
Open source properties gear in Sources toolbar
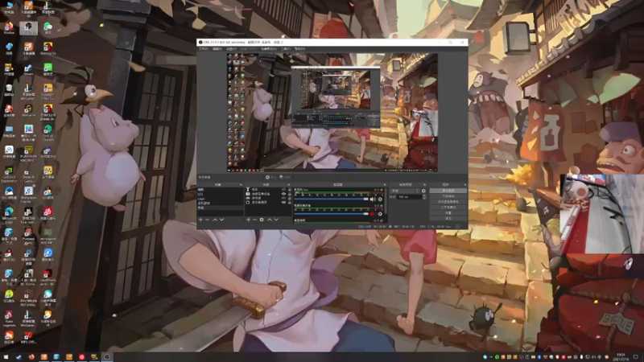pyautogui.click(x=262, y=220)
